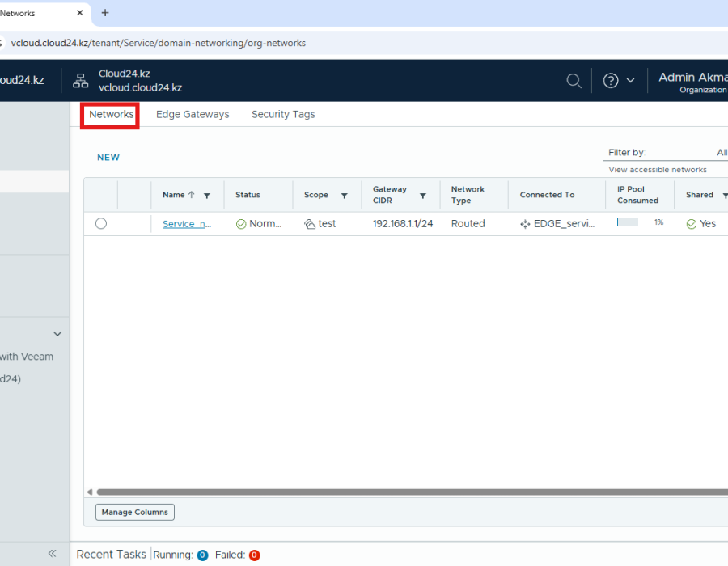Click the IP Pool Consumed column header
Image resolution: width=728 pixels, height=566 pixels.
637,195
